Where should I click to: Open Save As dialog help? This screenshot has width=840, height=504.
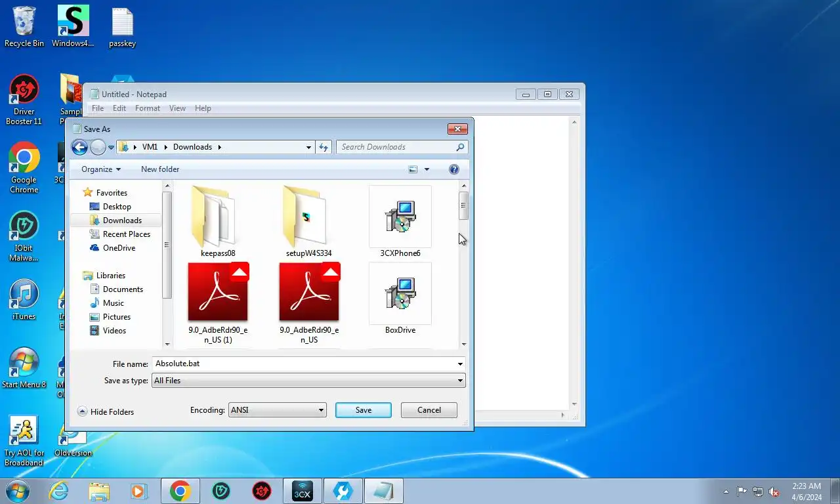coord(453,169)
